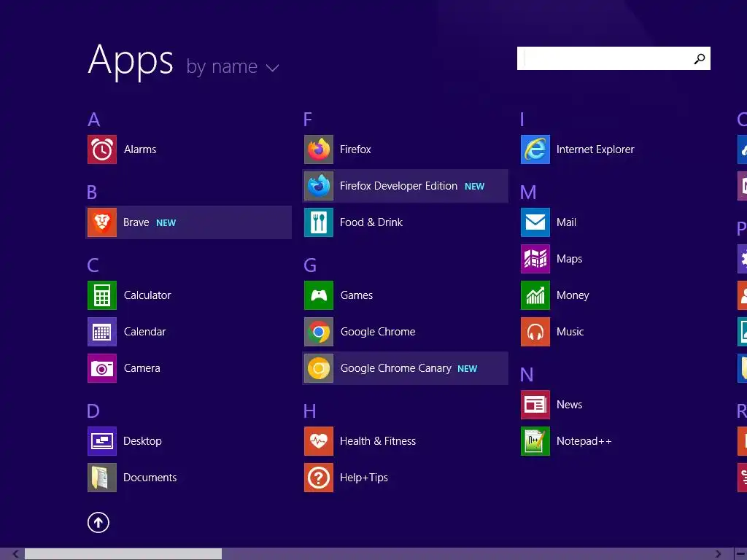
Task: Click the horizontal scrollbar thumb
Action: 123,554
